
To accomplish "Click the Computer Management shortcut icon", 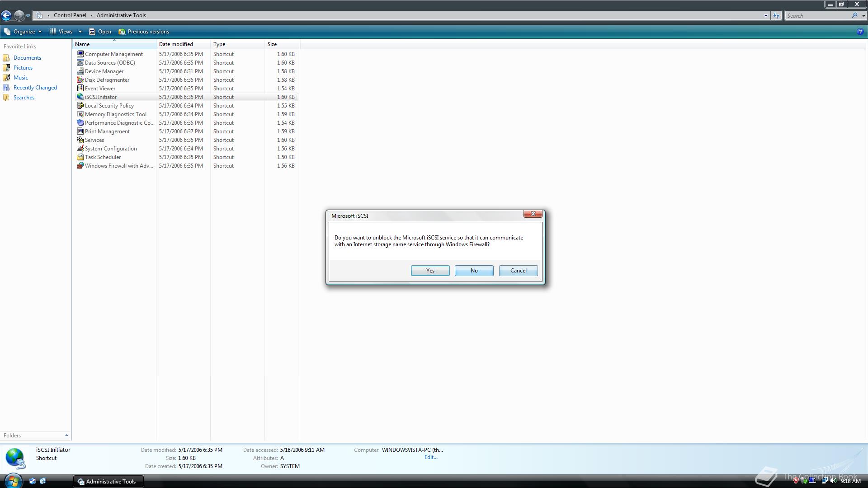I will click(80, 54).
